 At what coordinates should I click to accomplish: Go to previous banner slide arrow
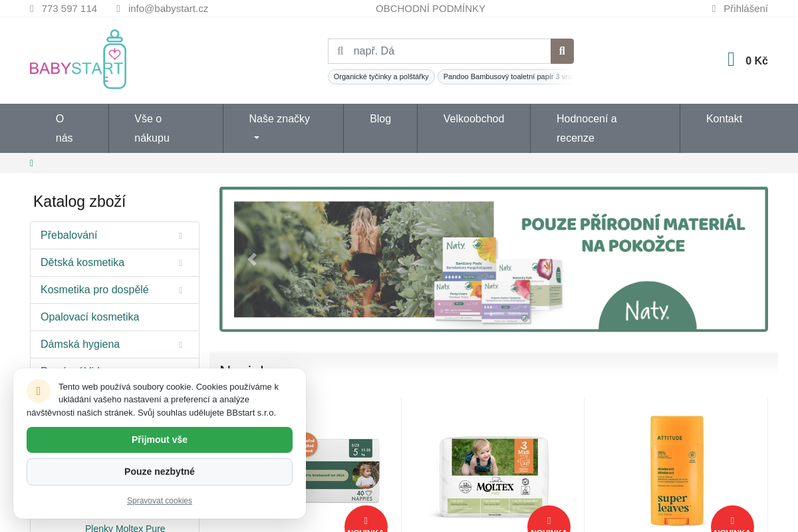(251, 259)
